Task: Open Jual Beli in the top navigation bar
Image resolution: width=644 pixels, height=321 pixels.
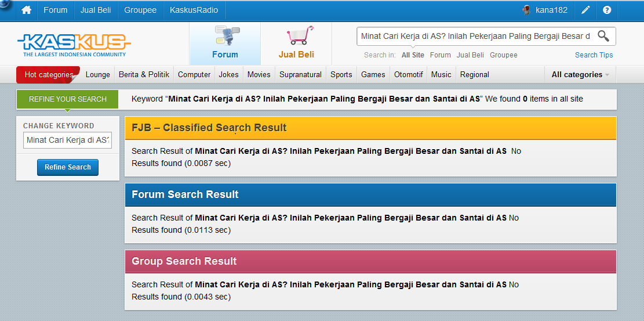Action: (96, 10)
